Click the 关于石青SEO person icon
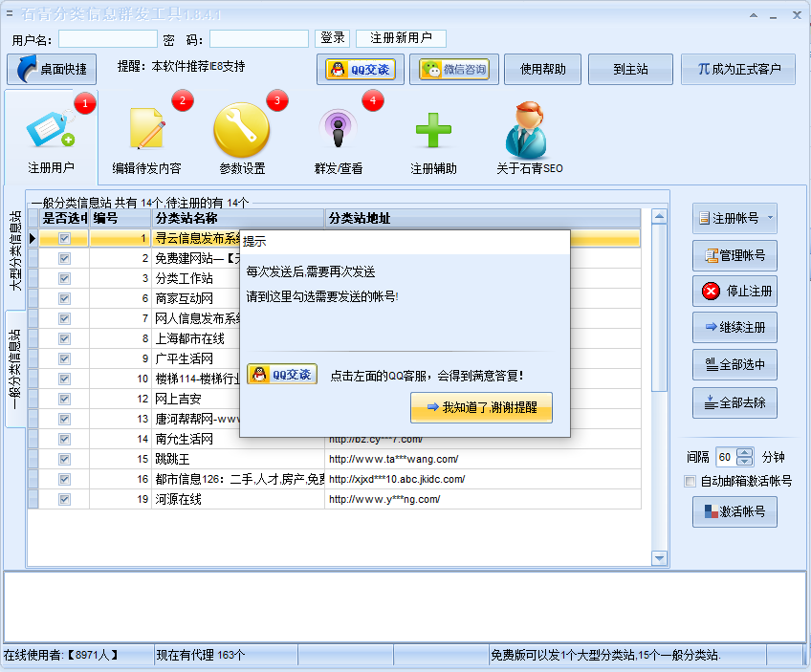This screenshot has width=811, height=672. tap(531, 129)
